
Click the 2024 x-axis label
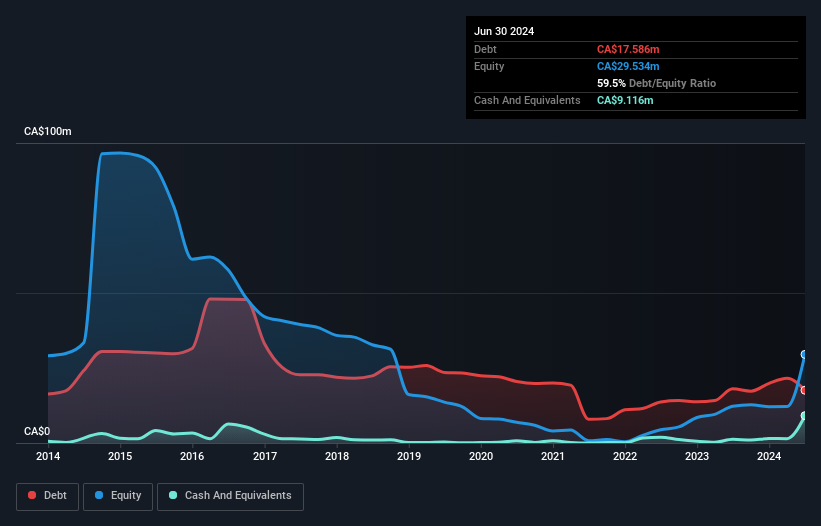point(769,456)
